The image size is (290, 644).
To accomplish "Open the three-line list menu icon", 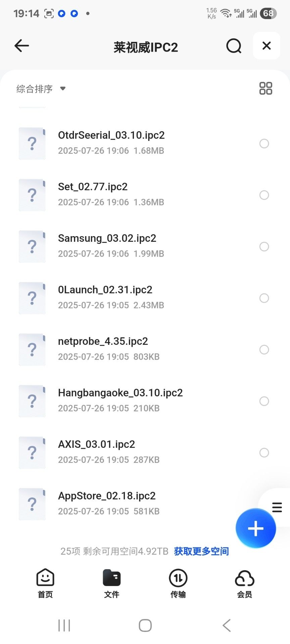I will [x=277, y=507].
